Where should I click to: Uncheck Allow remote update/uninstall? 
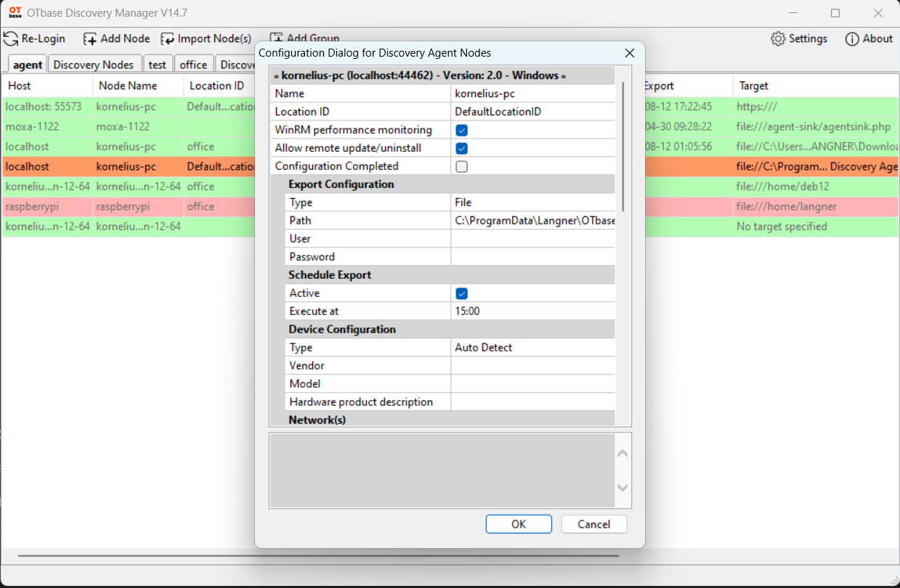click(461, 148)
